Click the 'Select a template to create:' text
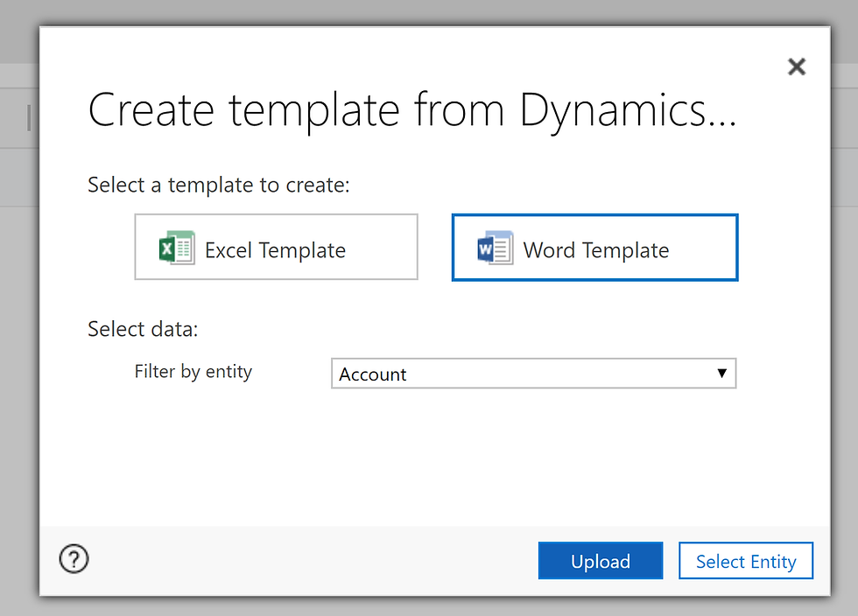Viewport: 858px width, 616px height. (218, 185)
